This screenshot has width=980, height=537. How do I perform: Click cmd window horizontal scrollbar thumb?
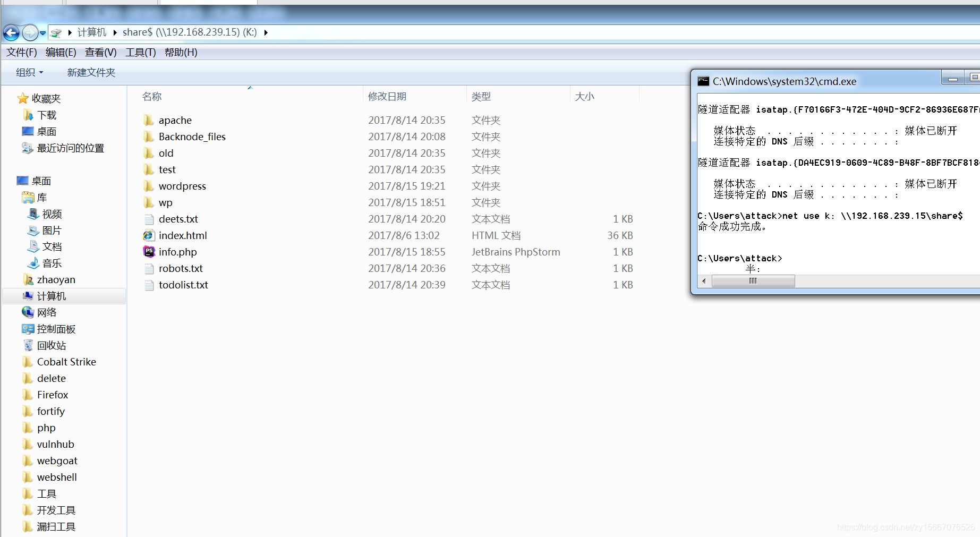[x=753, y=280]
